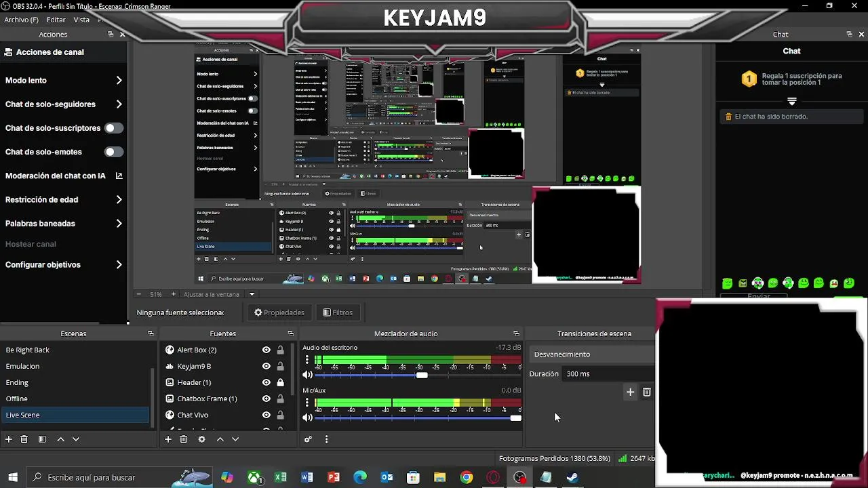Screen dimensions: 868x488
Task: Undock the Acciones dock panel
Action: (x=110, y=34)
